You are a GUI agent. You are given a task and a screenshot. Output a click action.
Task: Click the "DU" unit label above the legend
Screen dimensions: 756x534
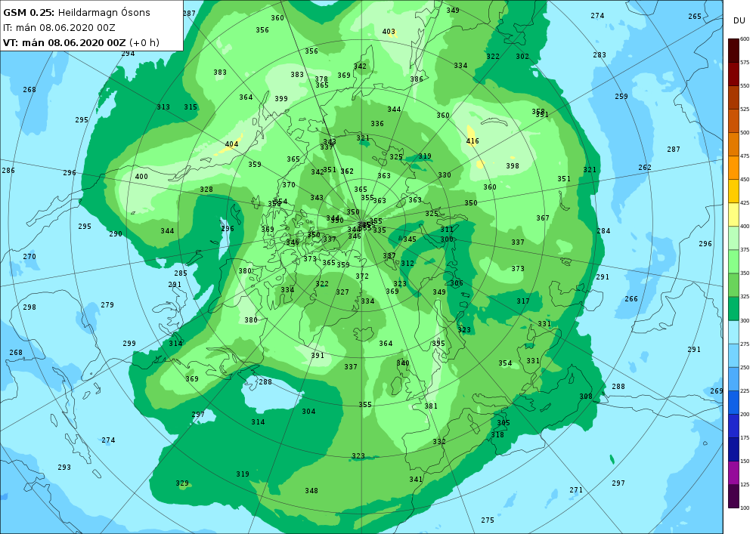[739, 20]
